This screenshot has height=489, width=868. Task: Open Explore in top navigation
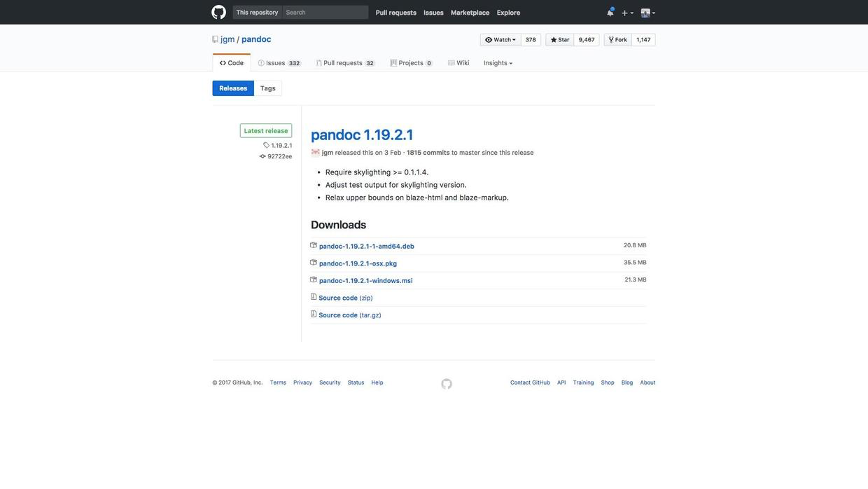tap(509, 13)
